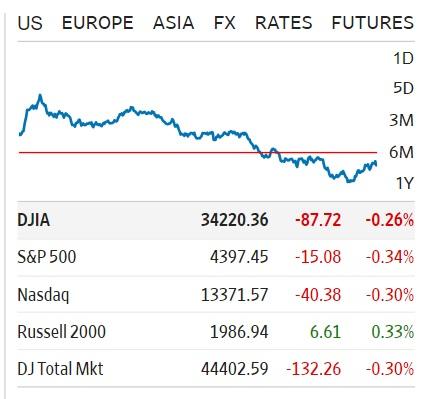Image resolution: width=423 pixels, height=399 pixels.
Task: Click Russell 2000 green 0.33% change
Action: pyautogui.click(x=392, y=332)
